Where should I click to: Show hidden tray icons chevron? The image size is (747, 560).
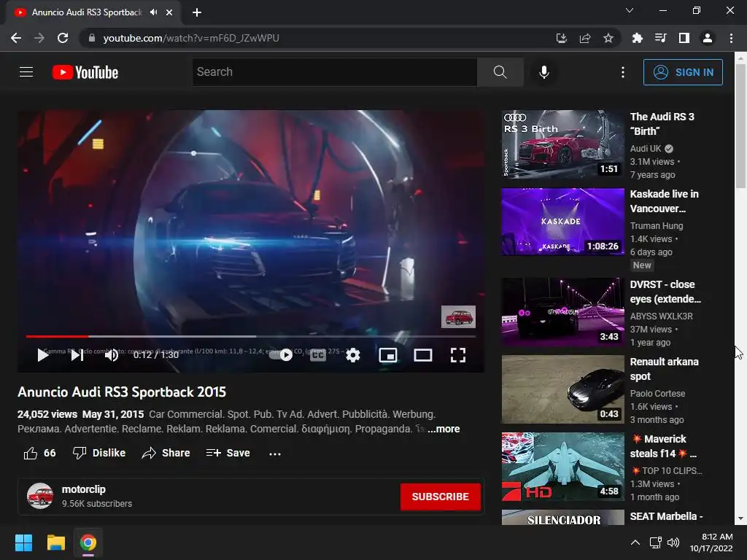(635, 542)
